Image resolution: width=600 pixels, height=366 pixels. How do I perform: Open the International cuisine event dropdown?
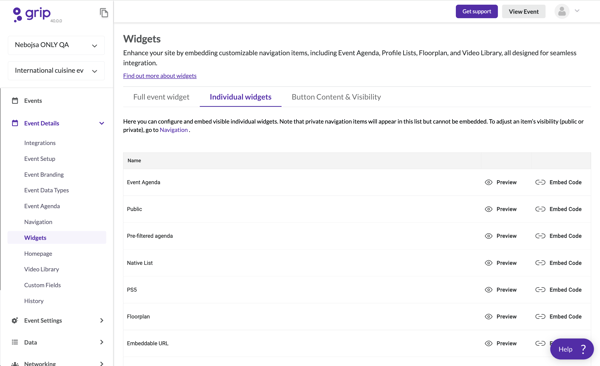point(56,71)
